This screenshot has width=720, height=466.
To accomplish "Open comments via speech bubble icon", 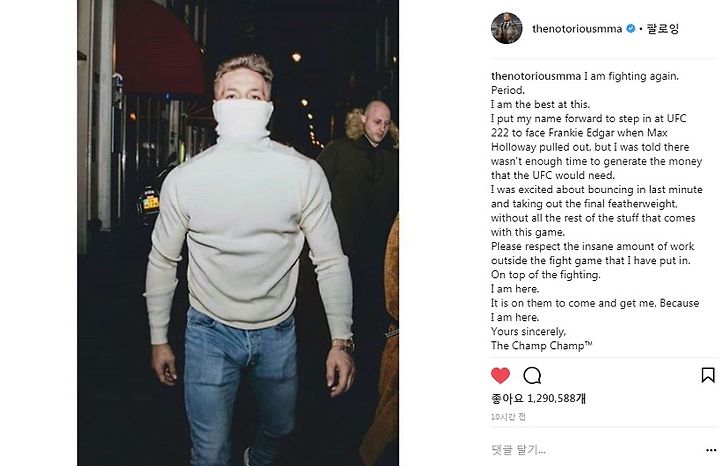I will point(532,376).
